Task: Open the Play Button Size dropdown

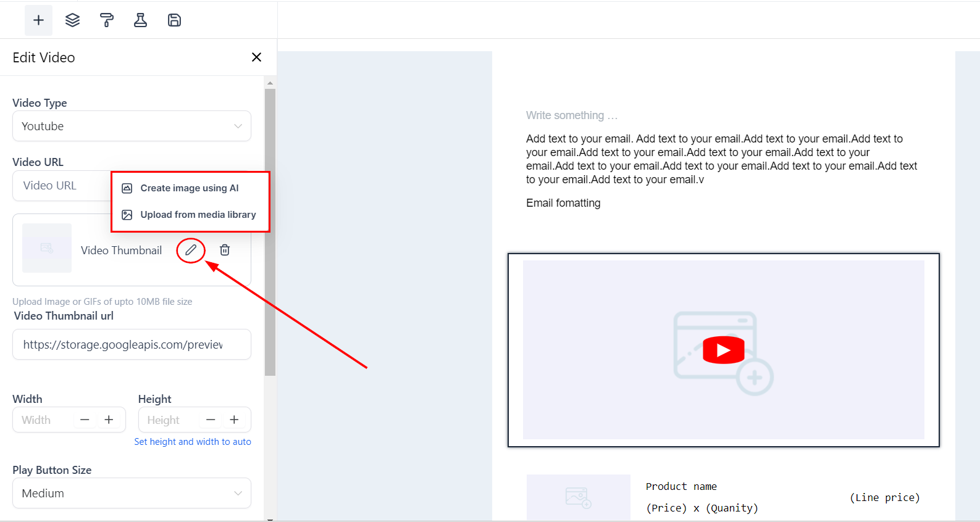Action: 132,494
